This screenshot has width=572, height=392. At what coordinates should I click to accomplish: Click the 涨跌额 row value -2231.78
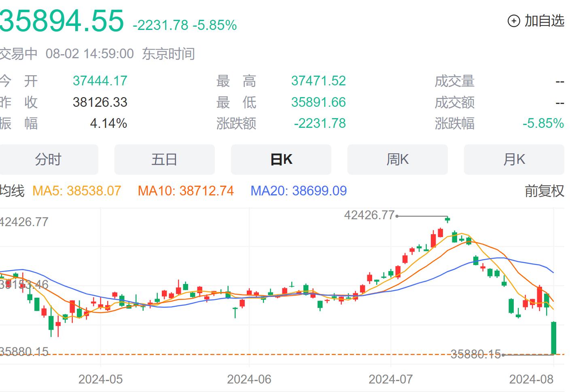point(320,123)
